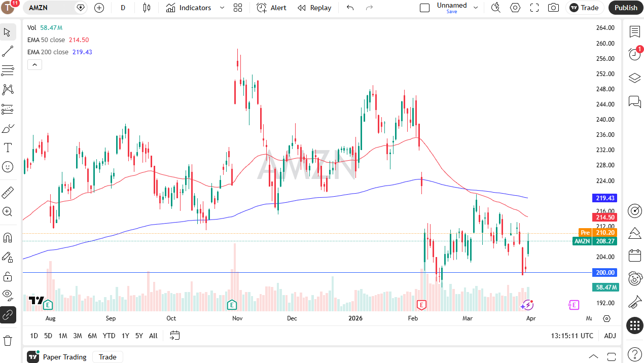
Task: Open notifications trumpet icon
Action: click(x=635, y=303)
